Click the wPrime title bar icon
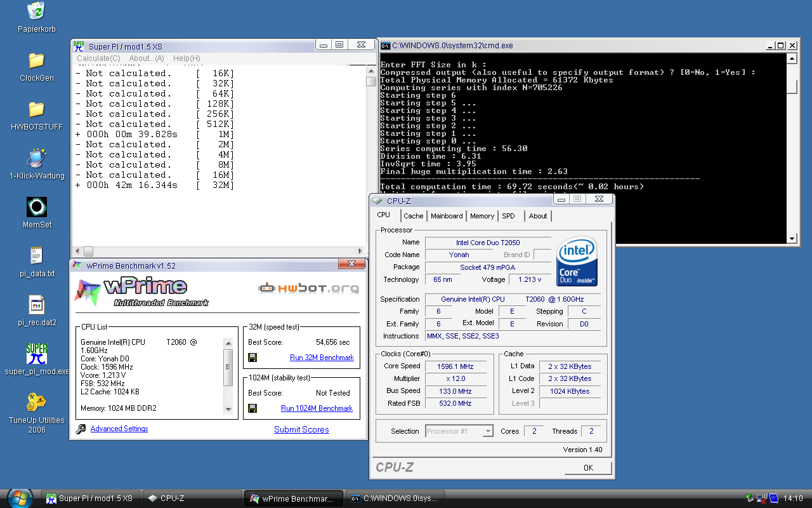This screenshot has width=812, height=508. 77,265
